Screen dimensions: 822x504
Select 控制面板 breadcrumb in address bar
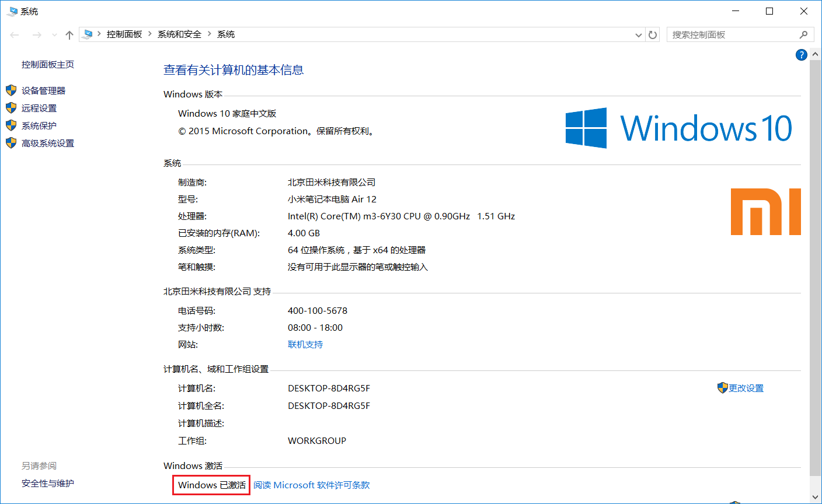[124, 34]
